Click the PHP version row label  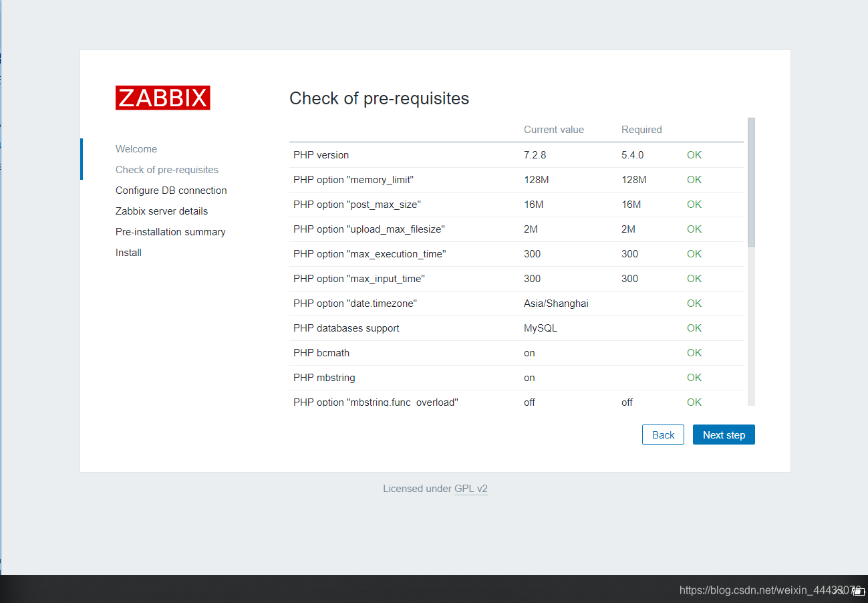321,155
